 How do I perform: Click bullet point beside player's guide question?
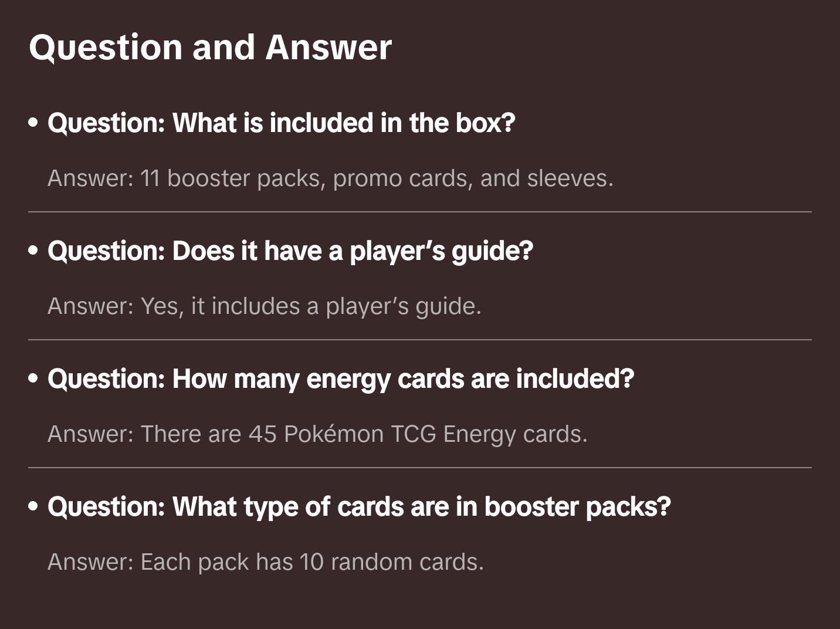[33, 251]
